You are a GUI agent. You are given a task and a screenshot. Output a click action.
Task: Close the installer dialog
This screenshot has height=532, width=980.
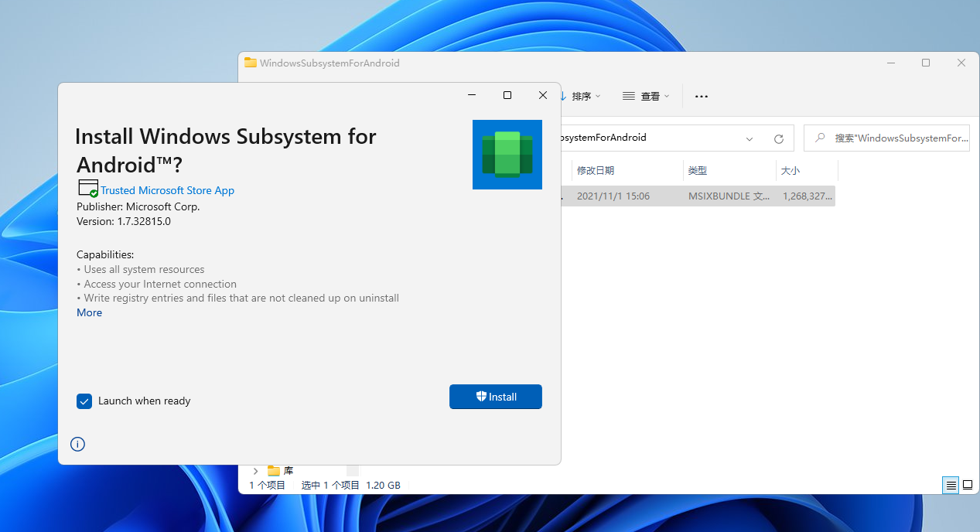(x=543, y=95)
